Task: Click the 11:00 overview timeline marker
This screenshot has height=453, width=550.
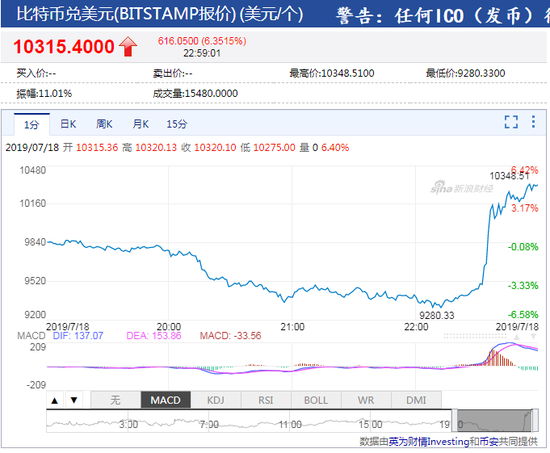Action: pos(290,425)
